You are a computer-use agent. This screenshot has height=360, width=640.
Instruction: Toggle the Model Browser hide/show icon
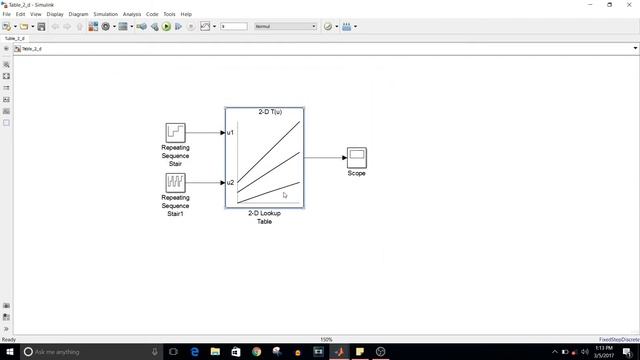pos(6,49)
